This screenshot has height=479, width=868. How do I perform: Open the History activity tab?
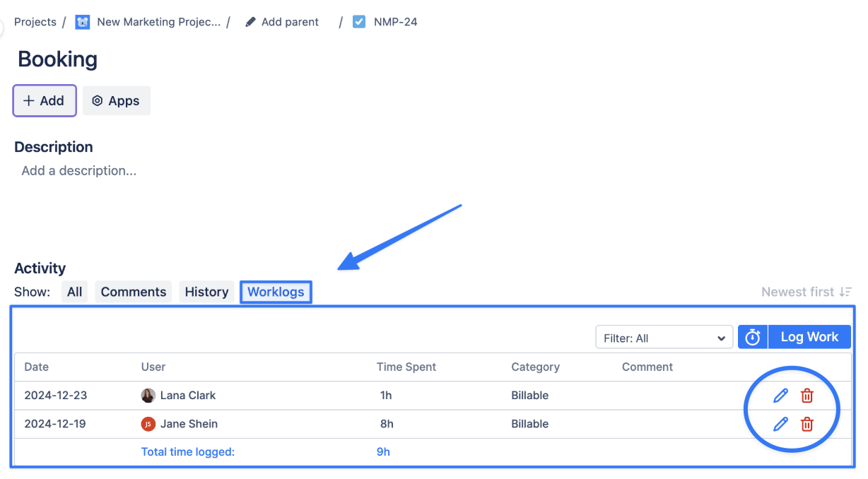(206, 292)
